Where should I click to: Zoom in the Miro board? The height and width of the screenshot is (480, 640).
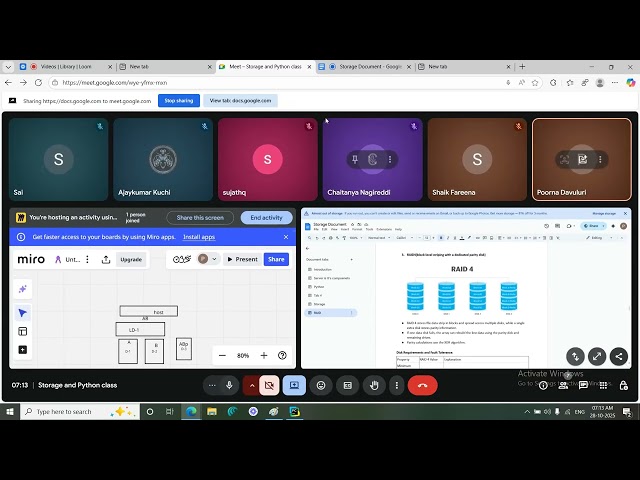[x=264, y=356]
